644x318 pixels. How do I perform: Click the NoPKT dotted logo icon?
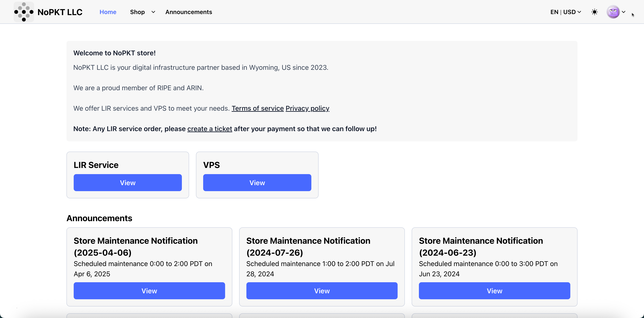tap(24, 12)
